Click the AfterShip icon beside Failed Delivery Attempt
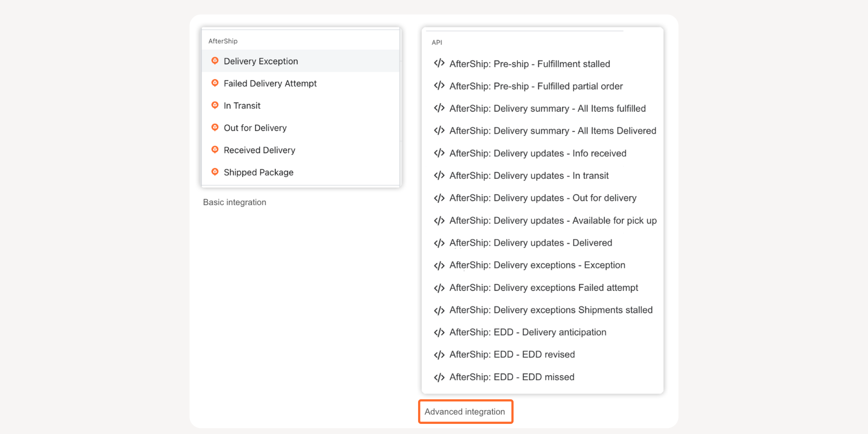The image size is (868, 434). 215,83
